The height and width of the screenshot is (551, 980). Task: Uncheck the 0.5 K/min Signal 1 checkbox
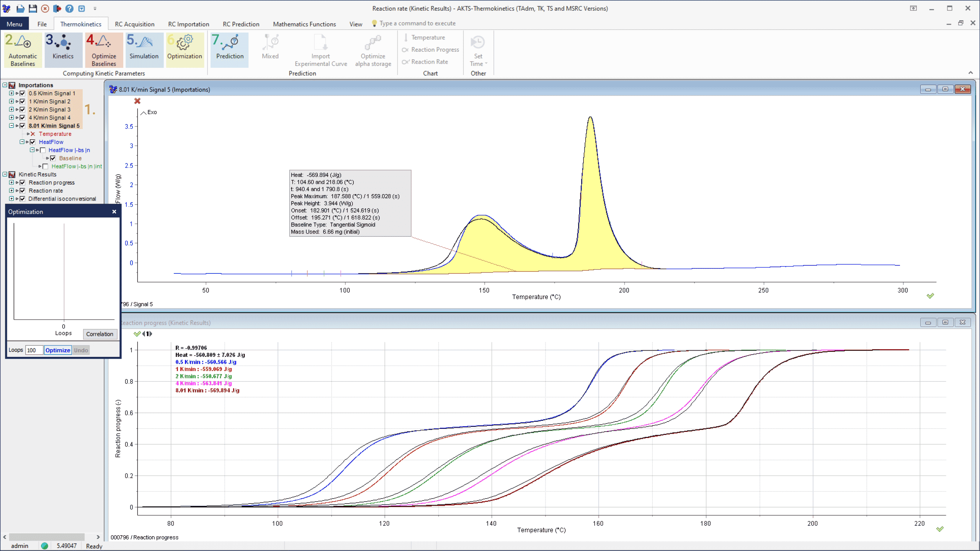23,93
